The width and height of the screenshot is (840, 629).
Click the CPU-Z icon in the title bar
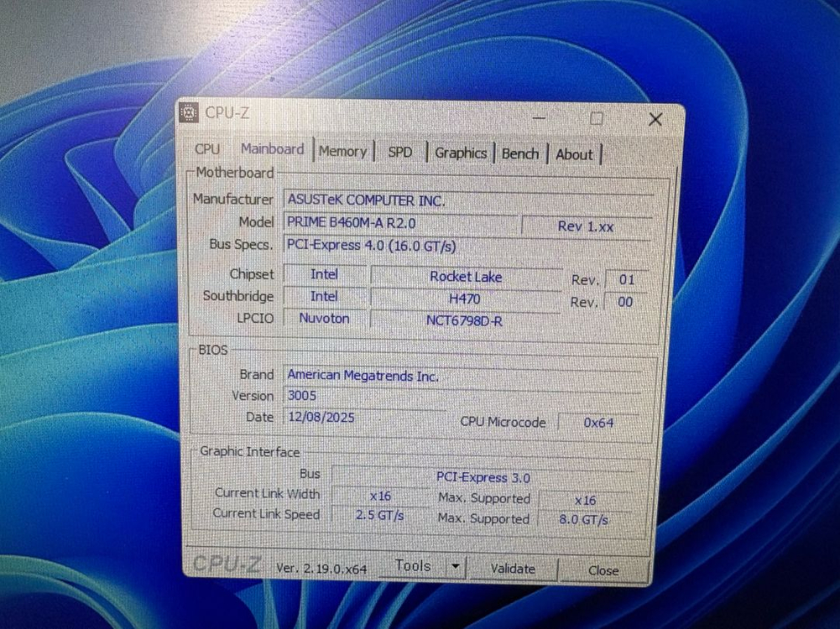pos(187,112)
